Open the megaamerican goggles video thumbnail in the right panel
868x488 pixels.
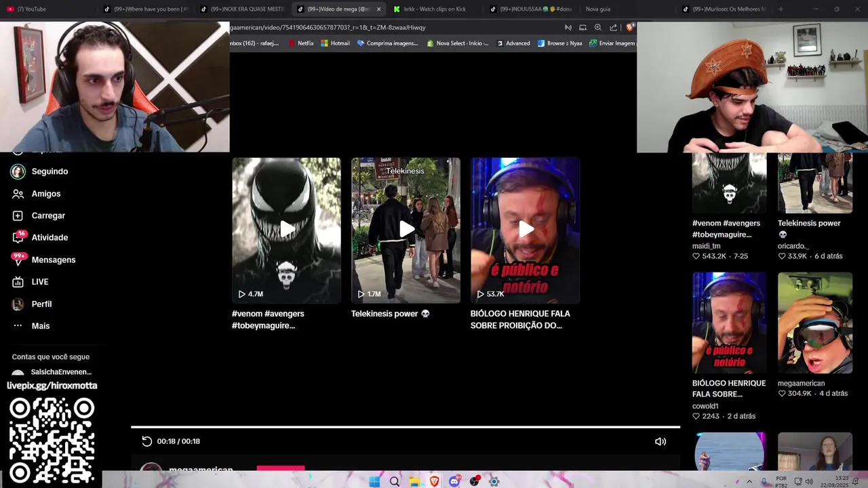pos(815,323)
